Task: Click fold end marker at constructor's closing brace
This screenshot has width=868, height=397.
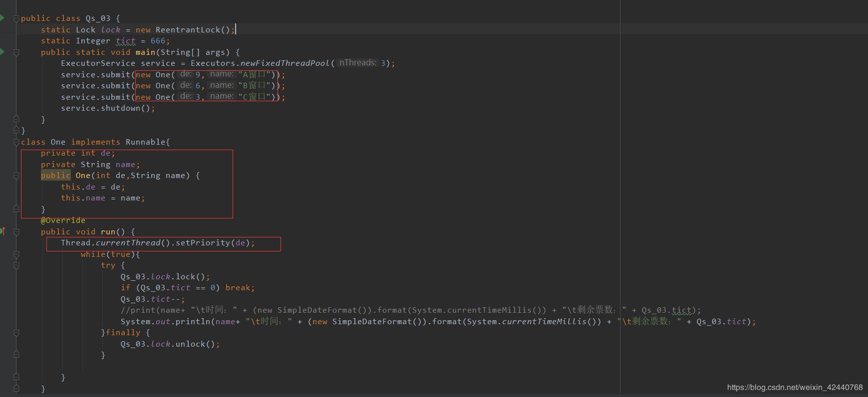Action: tap(16, 208)
